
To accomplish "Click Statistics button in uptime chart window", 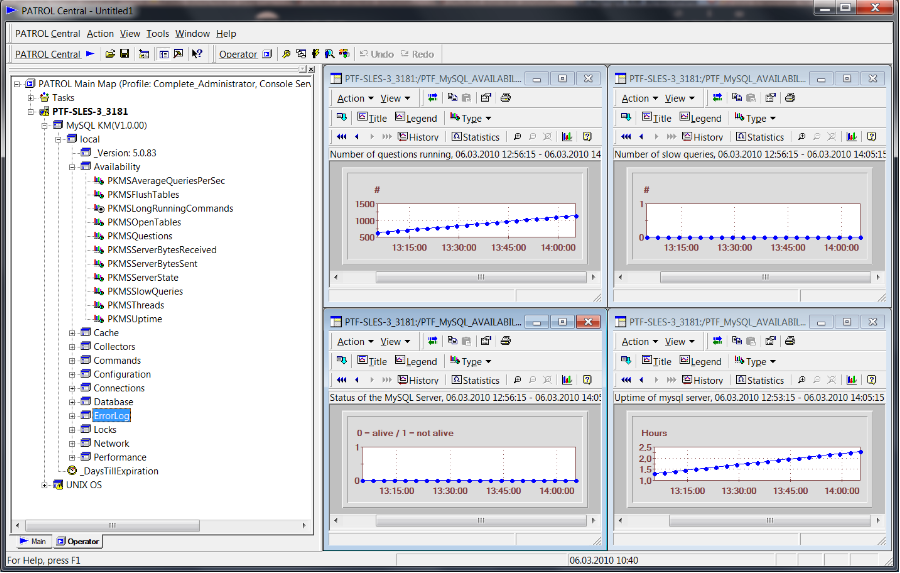I will coord(759,380).
